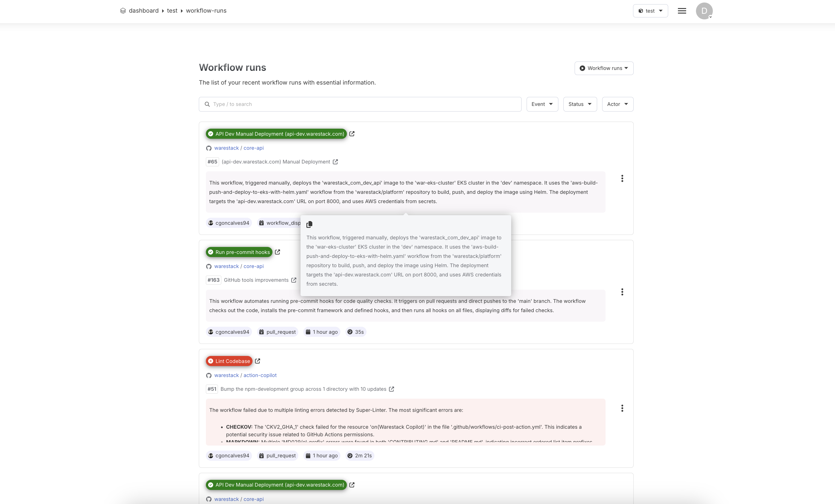Open external link beside Lint Codebase badge
Viewport: 835px width, 504px height.
click(258, 361)
